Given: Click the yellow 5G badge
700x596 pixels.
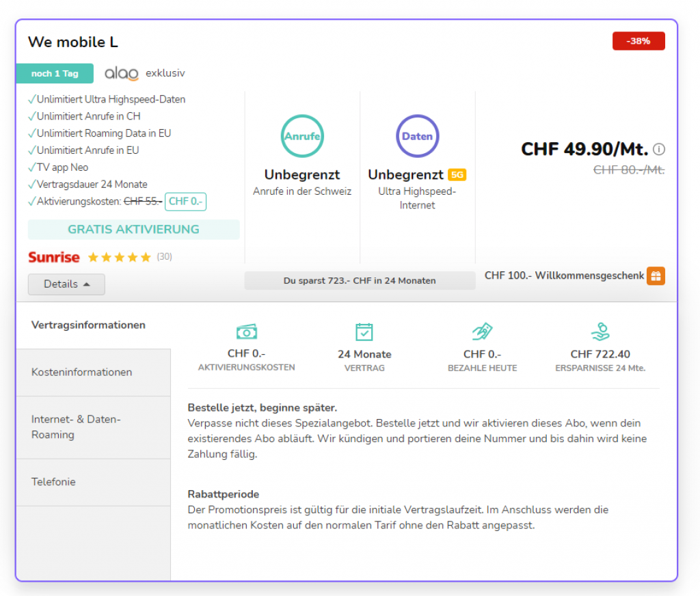Looking at the screenshot, I should tap(457, 175).
